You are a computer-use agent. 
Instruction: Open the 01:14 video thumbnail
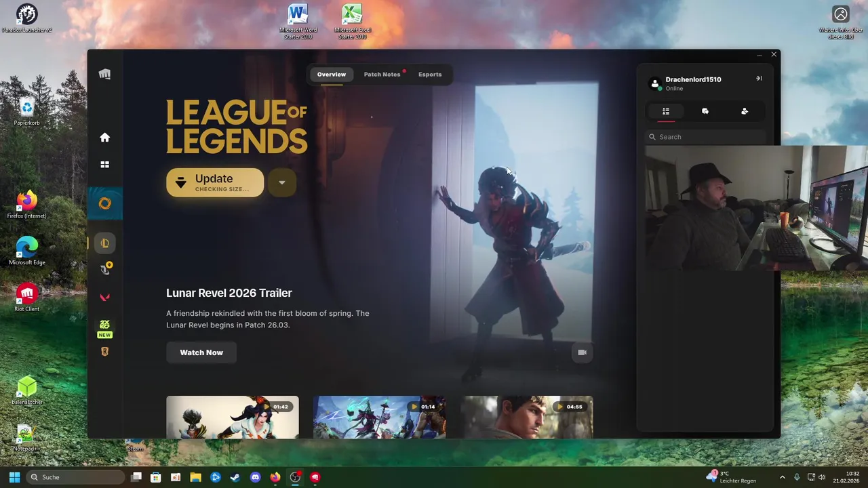click(x=380, y=417)
